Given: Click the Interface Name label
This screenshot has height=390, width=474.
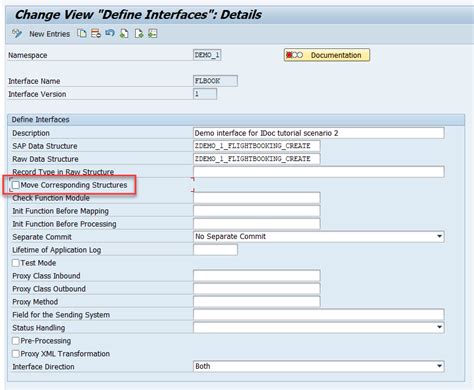Looking at the screenshot, I should pos(34,81).
